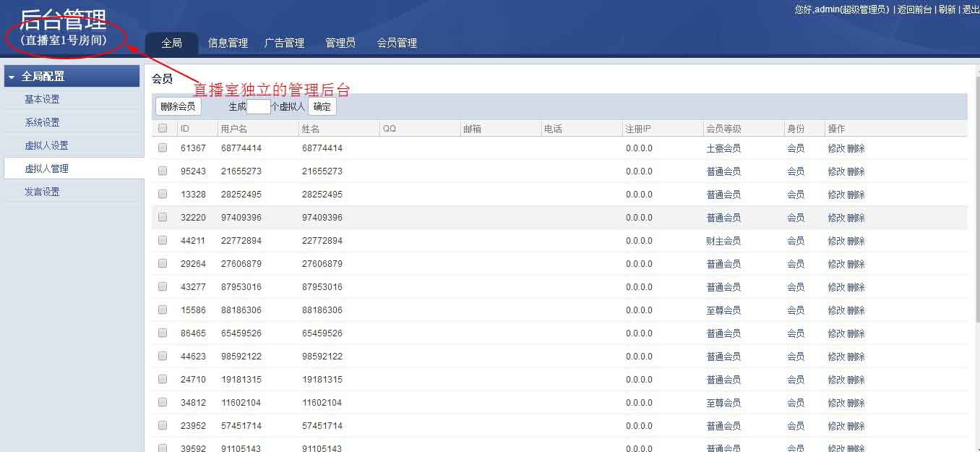Click the 删除会员 button
The width and height of the screenshot is (980, 452).
coord(178,106)
